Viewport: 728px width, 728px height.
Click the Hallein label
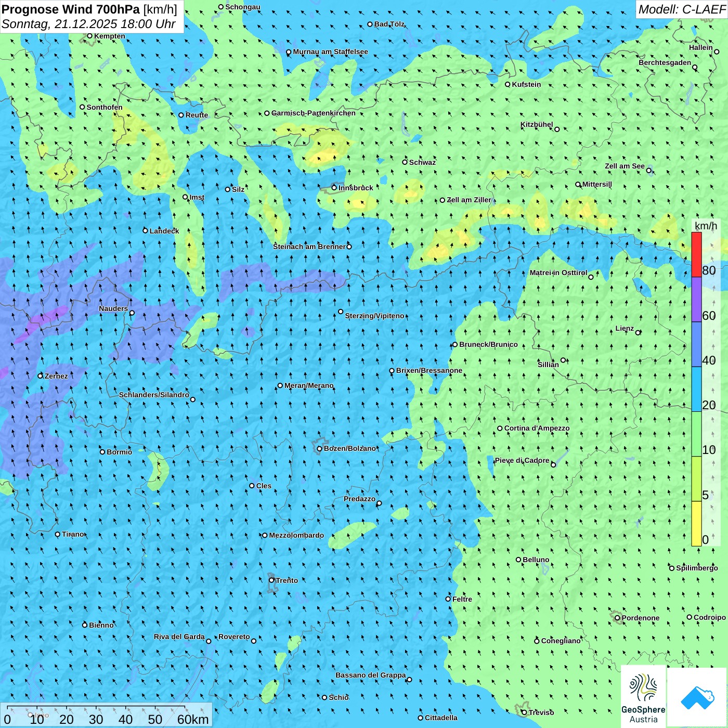click(x=700, y=47)
